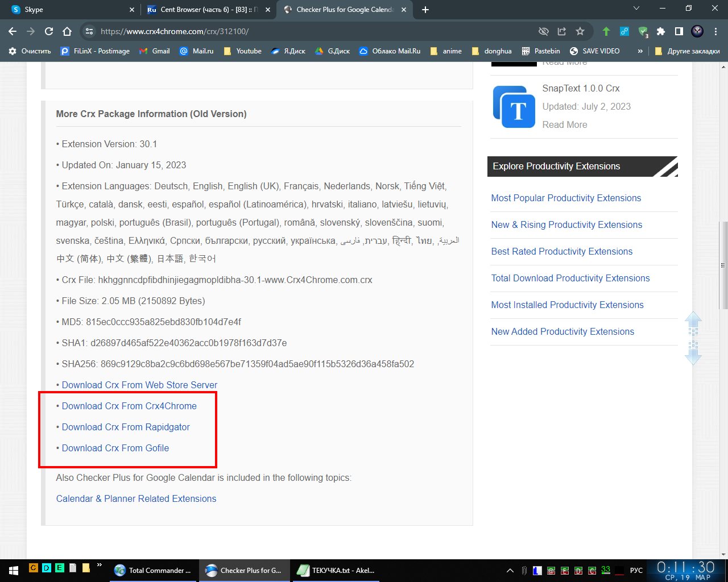Close the Skype tab

click(x=132, y=10)
